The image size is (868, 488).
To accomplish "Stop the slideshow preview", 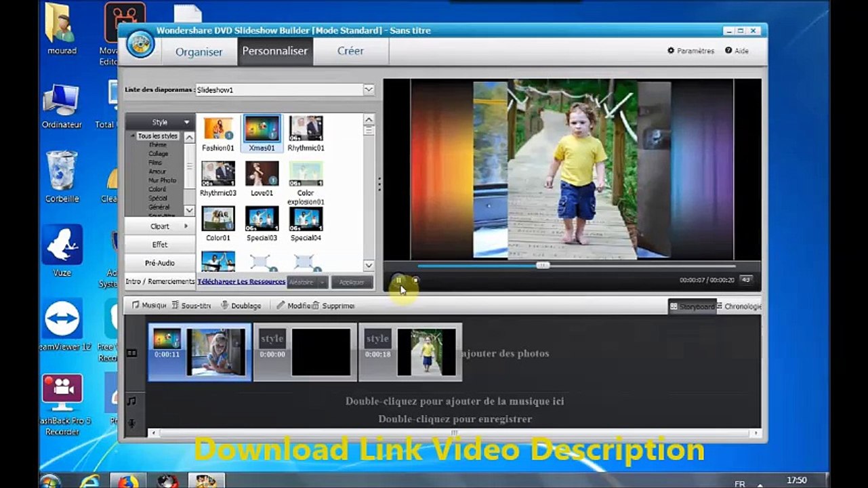I will tap(415, 280).
